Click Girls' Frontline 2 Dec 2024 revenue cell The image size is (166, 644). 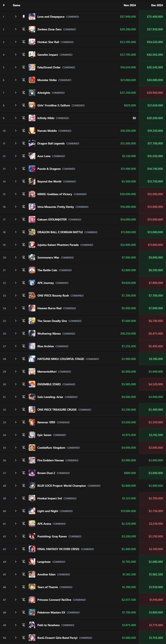pyautogui.click(x=155, y=106)
